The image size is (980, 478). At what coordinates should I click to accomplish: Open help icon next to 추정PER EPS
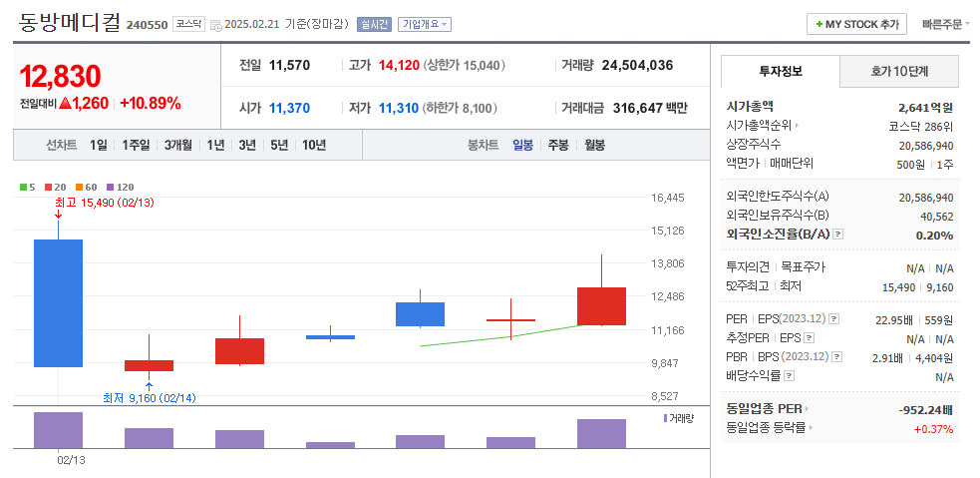click(810, 338)
